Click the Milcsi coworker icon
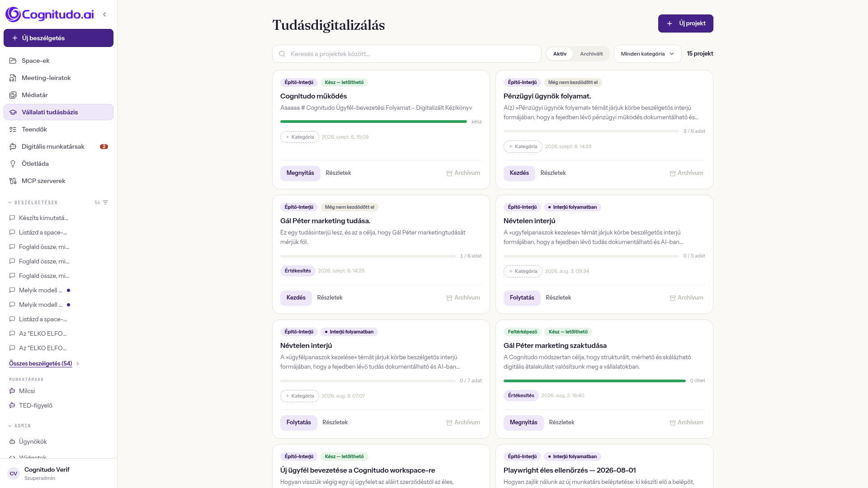The width and height of the screenshot is (868, 488). click(x=12, y=391)
